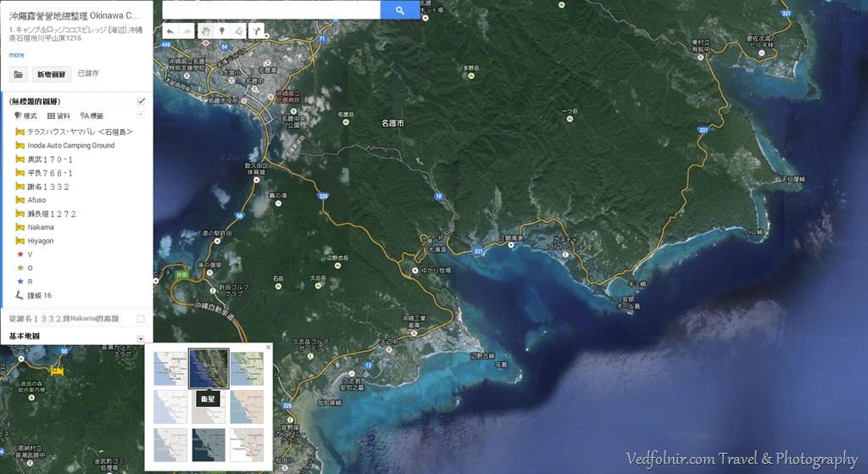This screenshot has height=474, width=868.
Task: Click the ゆかり牧場 place marker
Action: click(415, 270)
